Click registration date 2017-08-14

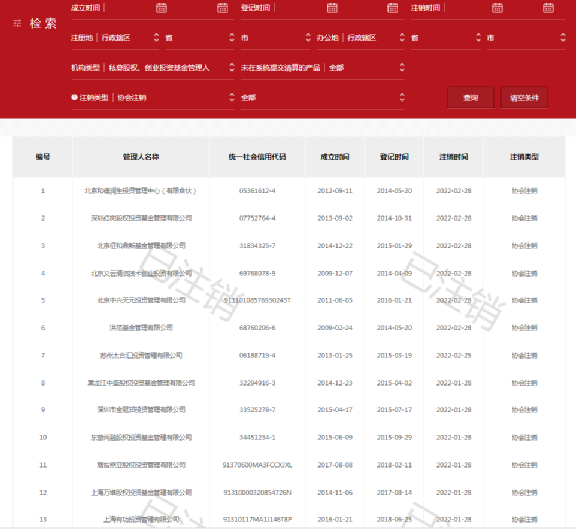pyautogui.click(x=394, y=493)
